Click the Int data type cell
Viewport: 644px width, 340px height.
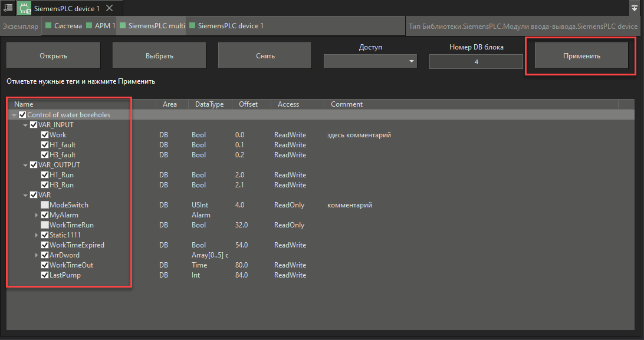tap(196, 275)
